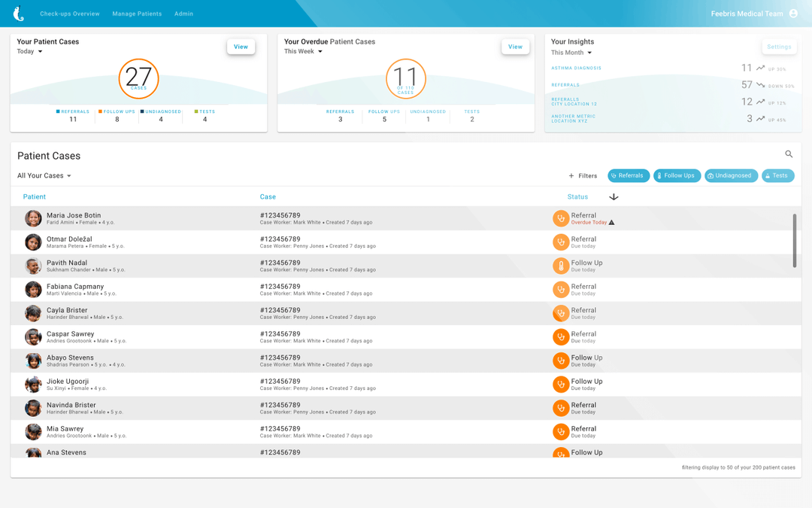The width and height of the screenshot is (812, 508).
Task: Open the Manage Patients menu
Action: tap(137, 14)
